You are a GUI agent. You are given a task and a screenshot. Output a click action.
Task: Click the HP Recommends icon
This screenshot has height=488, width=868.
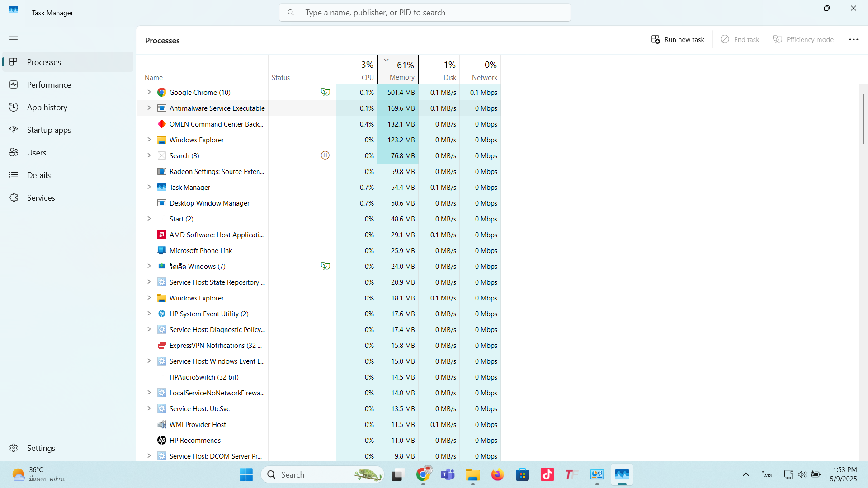click(161, 440)
